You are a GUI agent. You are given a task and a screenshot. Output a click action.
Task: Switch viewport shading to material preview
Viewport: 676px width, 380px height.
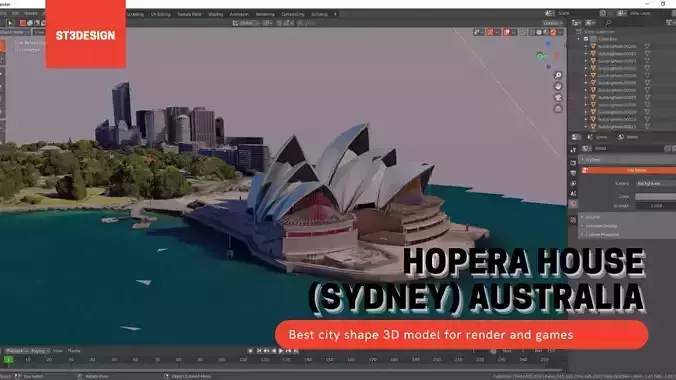(546, 32)
